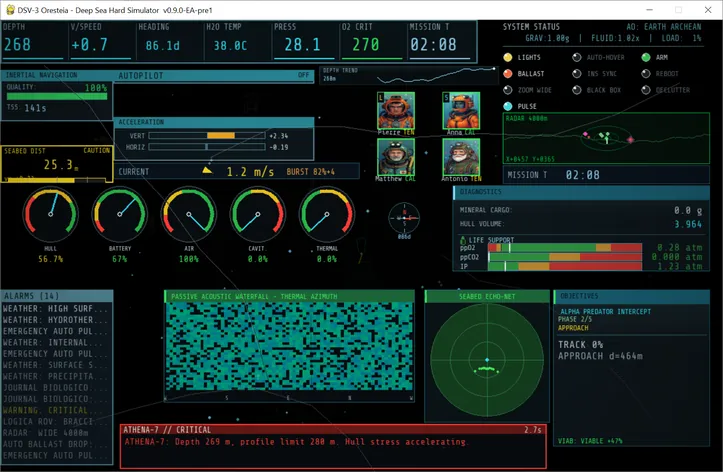The width and height of the screenshot is (723, 472).
Task: Select crew portrait of Anna
Action: pyautogui.click(x=461, y=111)
